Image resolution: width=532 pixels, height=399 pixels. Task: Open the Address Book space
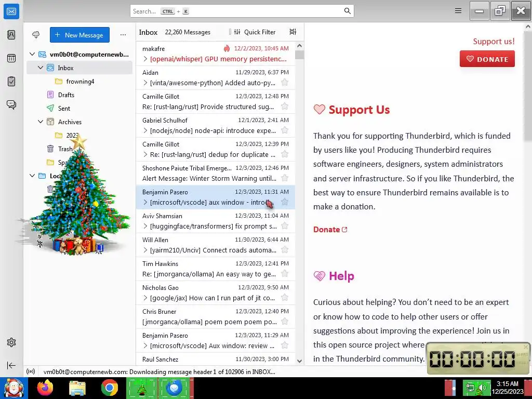(x=11, y=35)
